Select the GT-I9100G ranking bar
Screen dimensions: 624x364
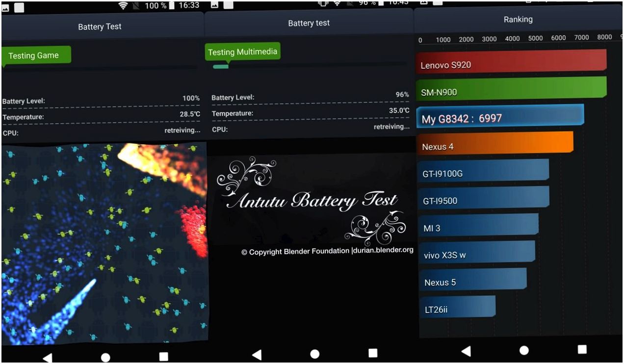[x=483, y=171]
